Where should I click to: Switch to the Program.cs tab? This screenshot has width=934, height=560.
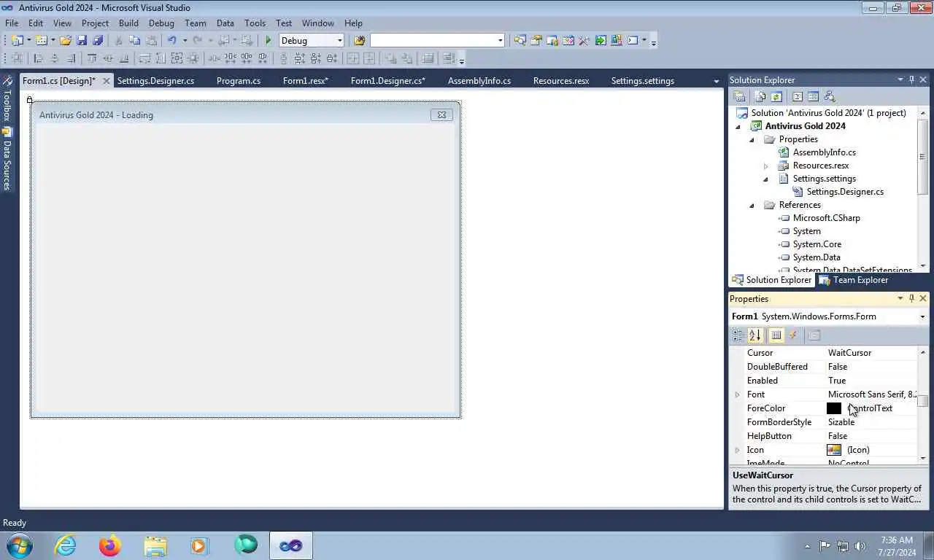click(x=239, y=81)
